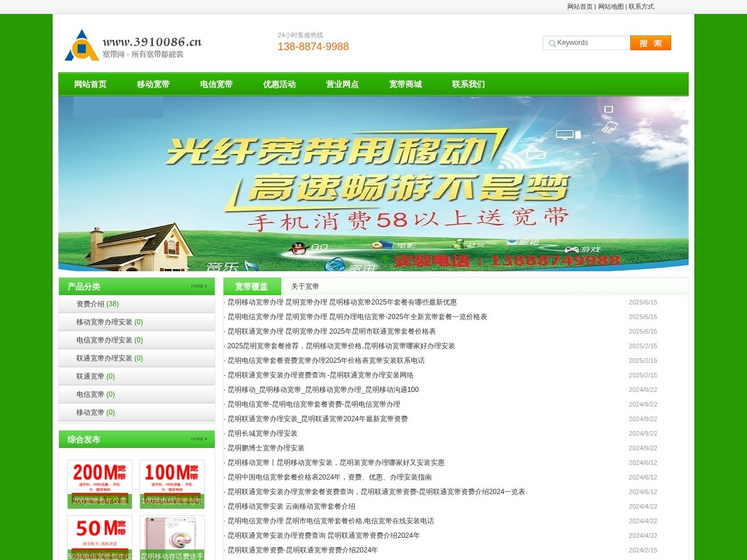The height and width of the screenshot is (560, 747).
Task: Click 网站地图 link in top bar
Action: point(610,7)
